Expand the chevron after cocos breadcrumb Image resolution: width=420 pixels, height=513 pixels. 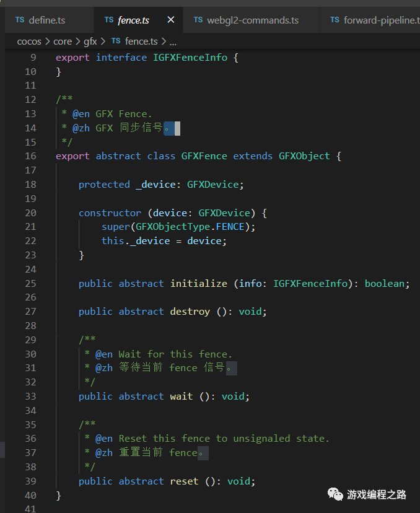[48, 42]
